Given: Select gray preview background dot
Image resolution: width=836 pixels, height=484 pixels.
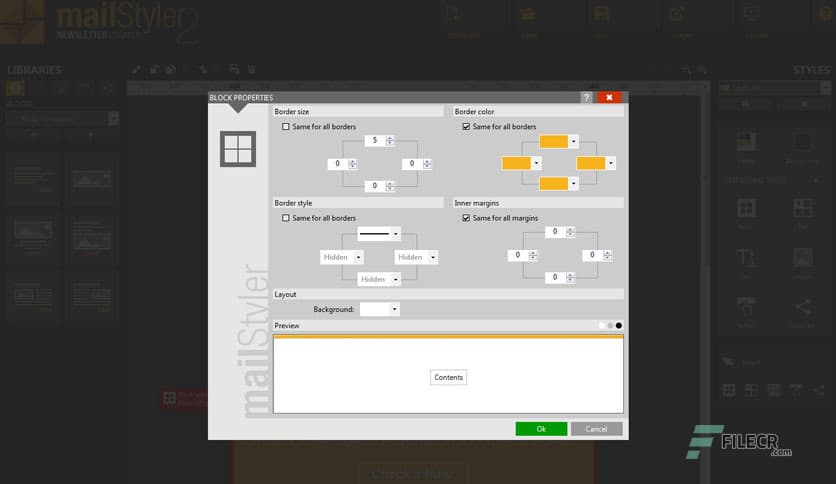Looking at the screenshot, I should [610, 326].
